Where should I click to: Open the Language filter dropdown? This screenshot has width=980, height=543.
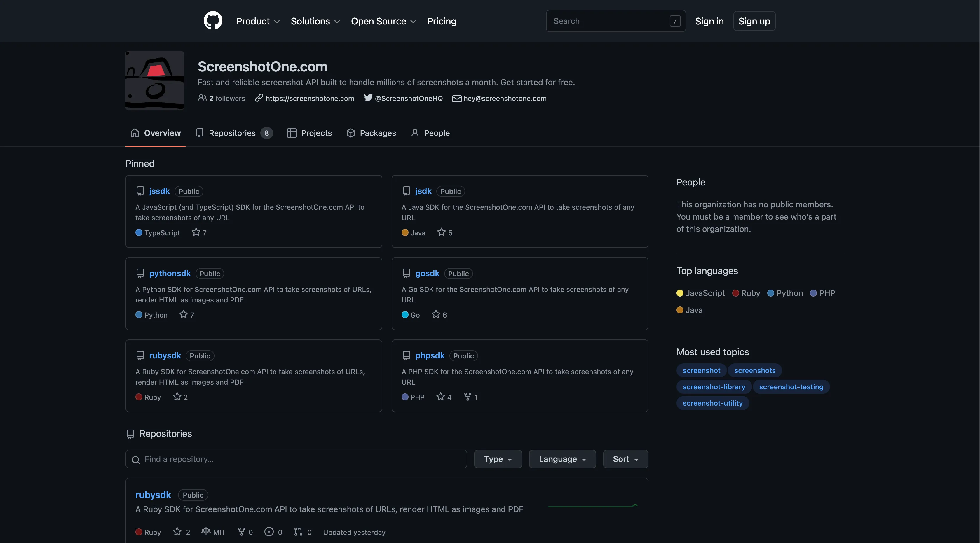[x=562, y=459]
